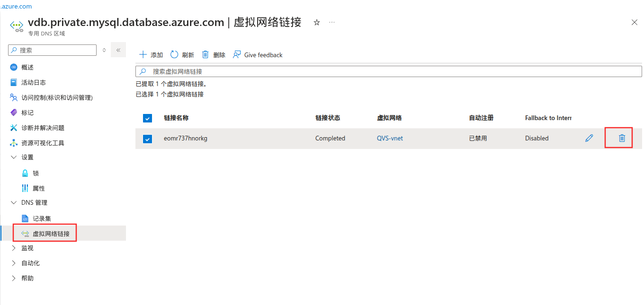This screenshot has height=305, width=644.
Task: Click the 删除 (Delete) toolbar button
Action: pyautogui.click(x=214, y=55)
